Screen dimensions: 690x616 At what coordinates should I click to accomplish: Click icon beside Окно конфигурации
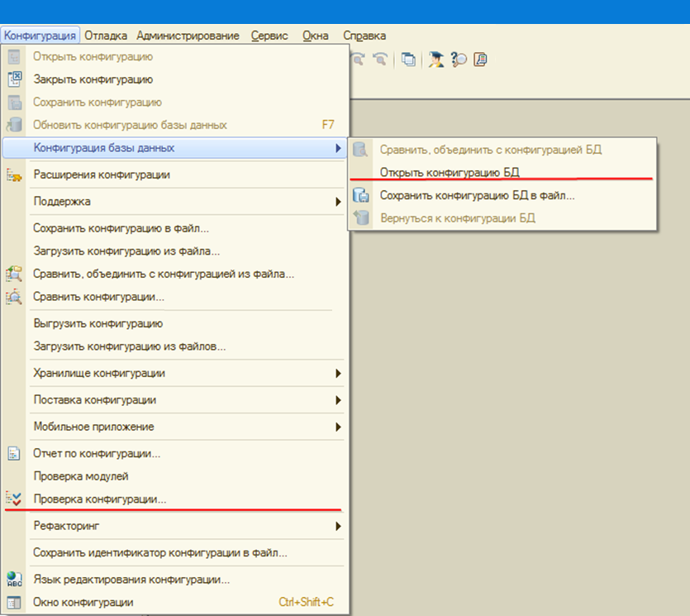pos(14,602)
